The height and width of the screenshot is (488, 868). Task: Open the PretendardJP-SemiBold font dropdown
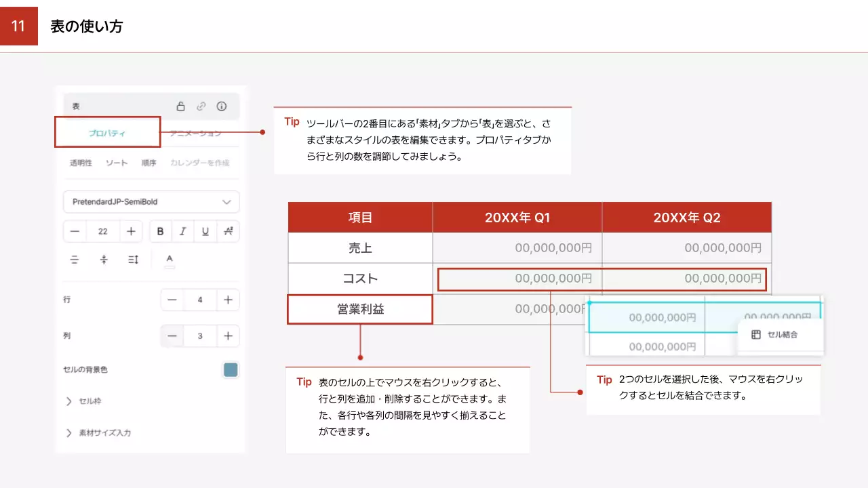(x=151, y=202)
